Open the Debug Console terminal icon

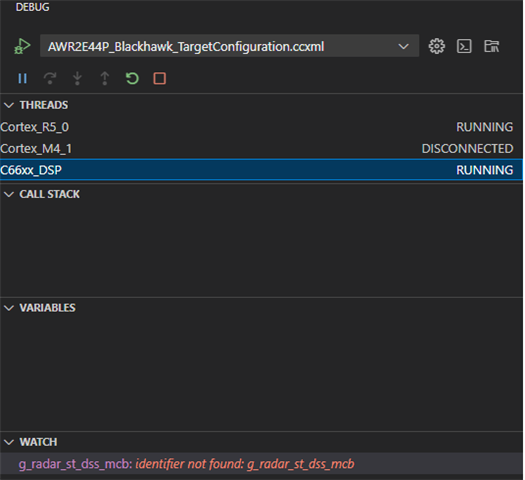464,46
